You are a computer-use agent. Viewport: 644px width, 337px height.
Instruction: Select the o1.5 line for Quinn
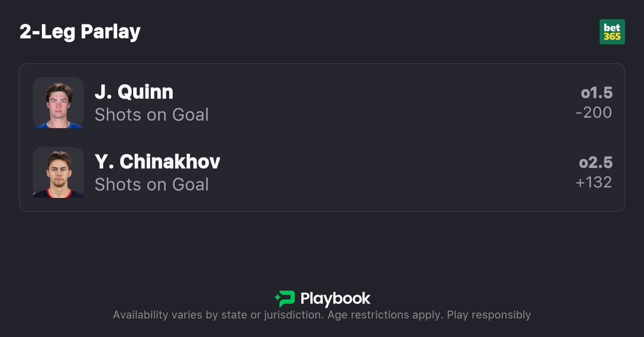pos(597,93)
